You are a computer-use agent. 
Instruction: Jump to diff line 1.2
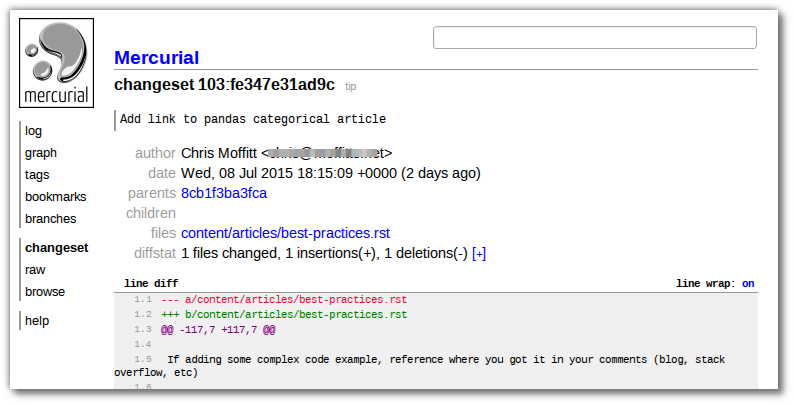(143, 314)
